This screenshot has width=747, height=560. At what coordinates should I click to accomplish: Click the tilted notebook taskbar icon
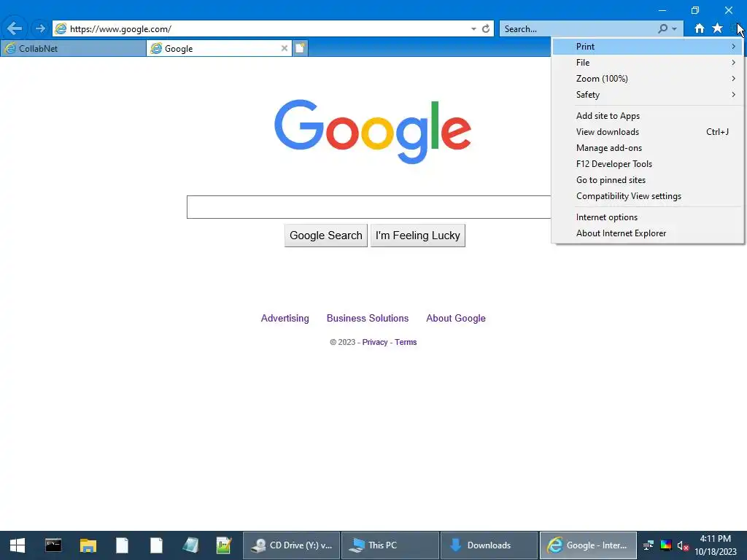(x=190, y=545)
